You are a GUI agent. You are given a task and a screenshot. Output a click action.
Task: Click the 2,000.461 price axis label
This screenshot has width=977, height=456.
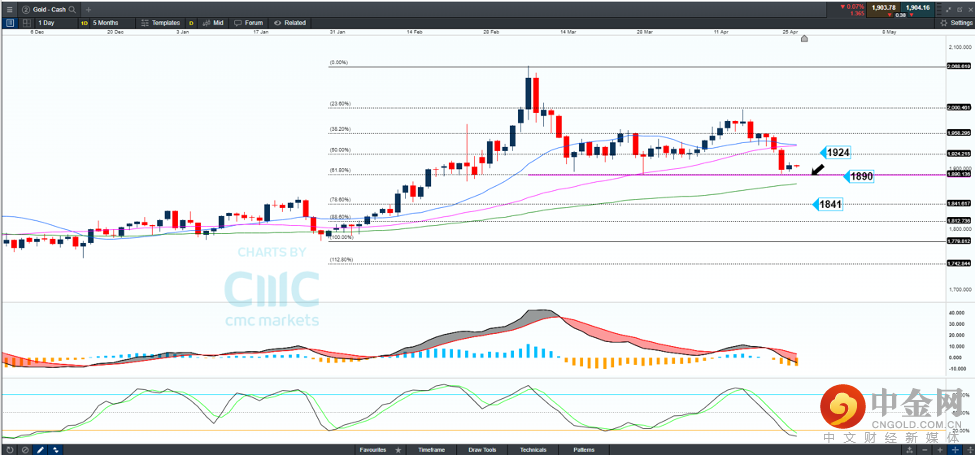pos(959,107)
